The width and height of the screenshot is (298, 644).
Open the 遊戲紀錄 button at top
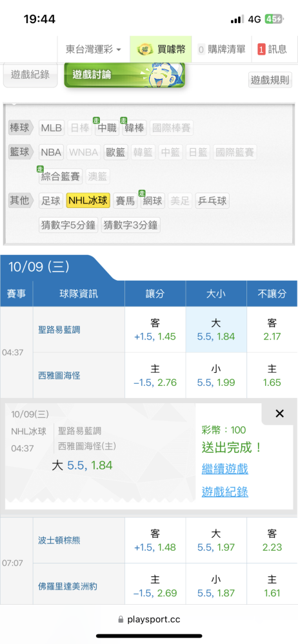coord(30,75)
